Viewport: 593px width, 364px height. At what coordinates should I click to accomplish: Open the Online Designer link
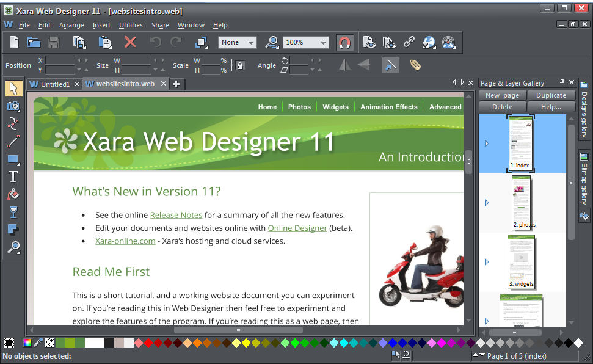(297, 228)
